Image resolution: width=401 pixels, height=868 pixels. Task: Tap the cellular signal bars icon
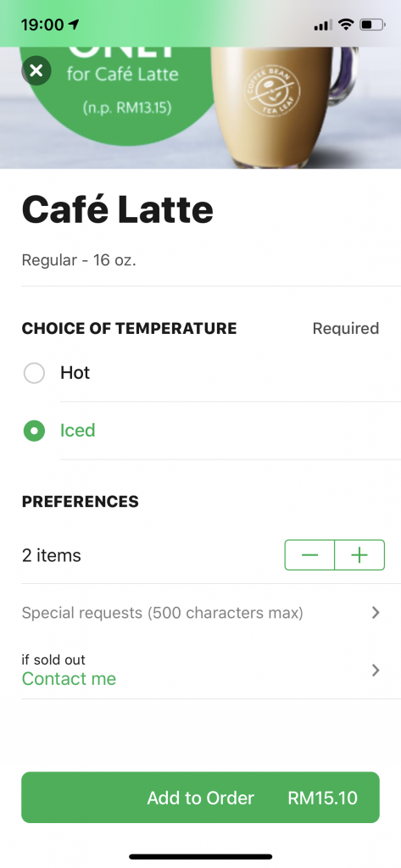coord(323,25)
